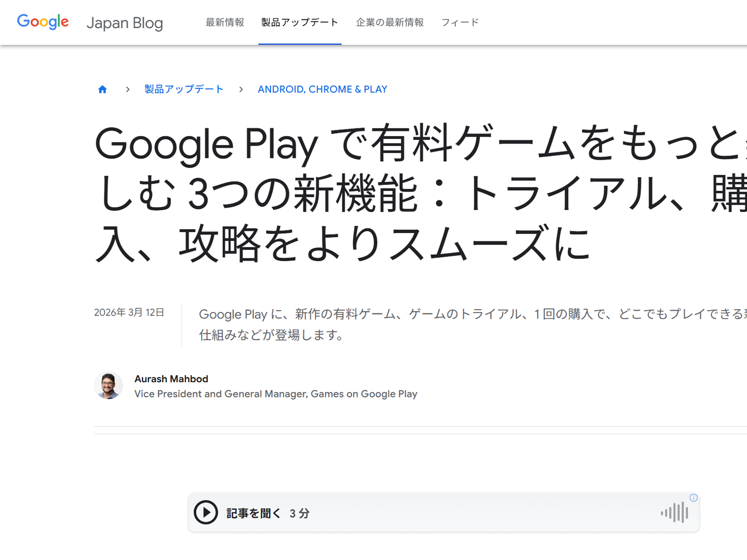Click the 製品アップデート breadcrumb link
The width and height of the screenshot is (747, 560).
pyautogui.click(x=184, y=89)
